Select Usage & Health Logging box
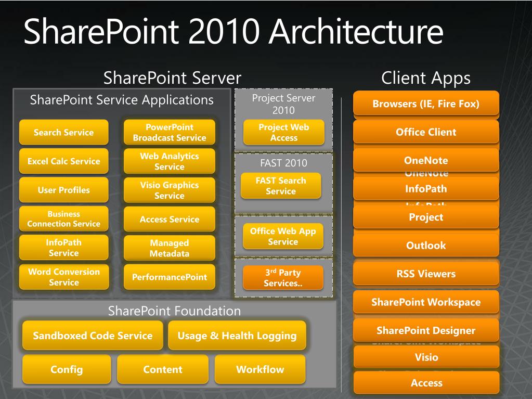The image size is (532, 399). [x=237, y=335]
